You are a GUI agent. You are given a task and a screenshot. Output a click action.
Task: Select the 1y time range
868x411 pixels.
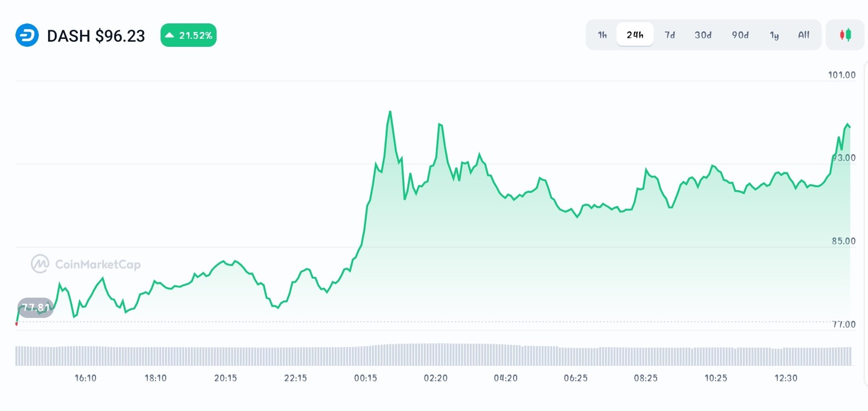pyautogui.click(x=774, y=35)
